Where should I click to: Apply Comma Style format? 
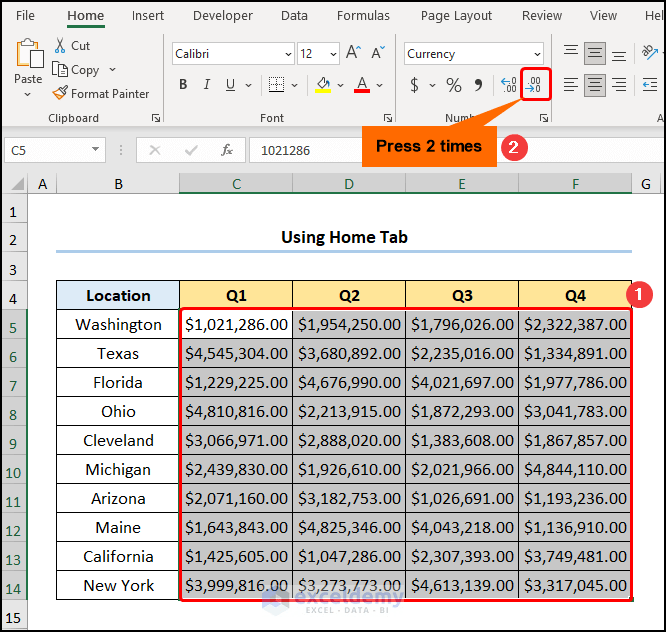(x=478, y=85)
